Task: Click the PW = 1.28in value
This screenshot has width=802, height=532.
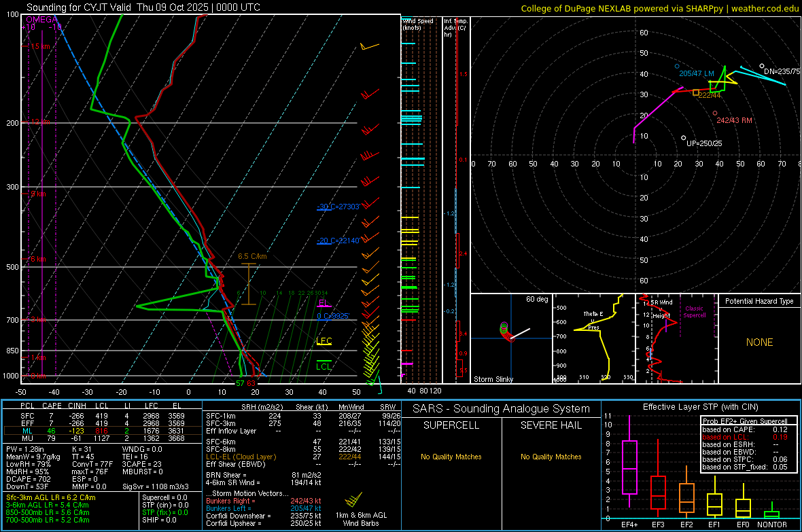Action: click(x=25, y=449)
